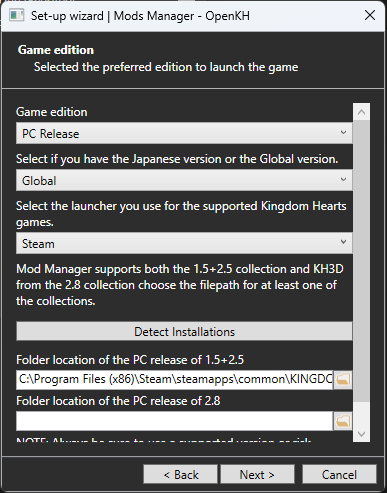
Task: Expand the Global version dropdown
Action: [x=184, y=180]
